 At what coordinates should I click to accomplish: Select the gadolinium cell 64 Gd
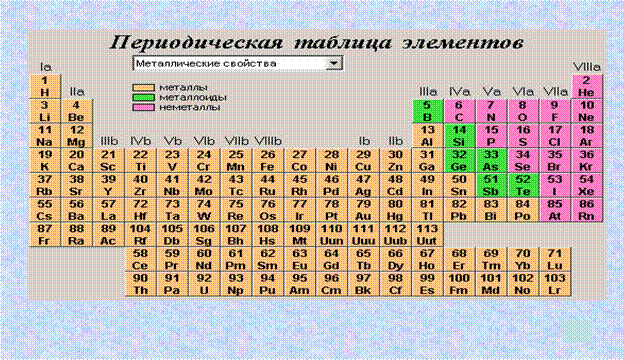[332, 259]
